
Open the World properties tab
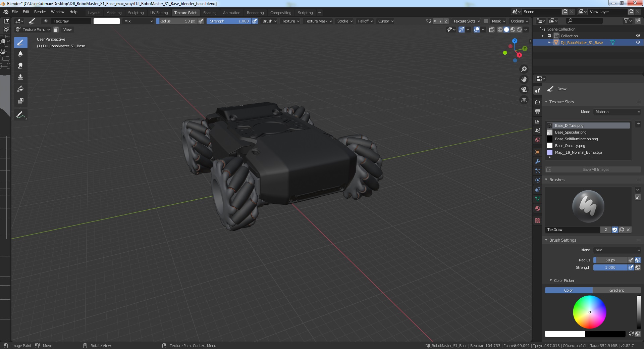(538, 140)
